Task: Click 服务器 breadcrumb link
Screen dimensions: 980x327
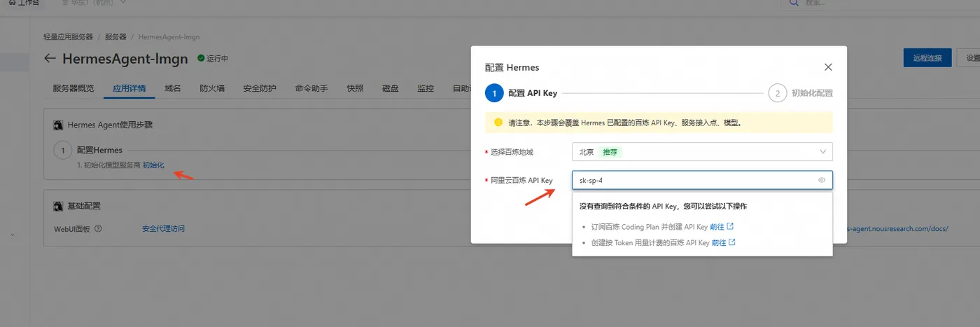Action: (116, 36)
